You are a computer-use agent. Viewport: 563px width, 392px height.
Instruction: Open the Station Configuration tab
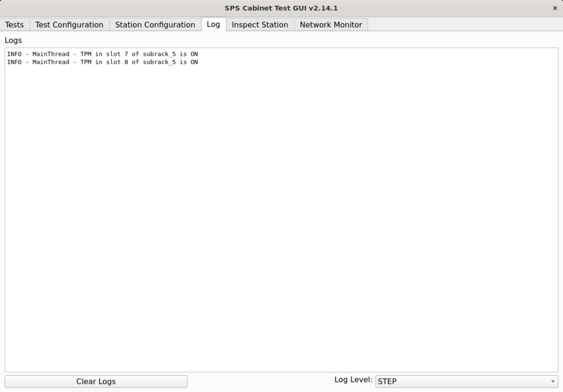155,25
